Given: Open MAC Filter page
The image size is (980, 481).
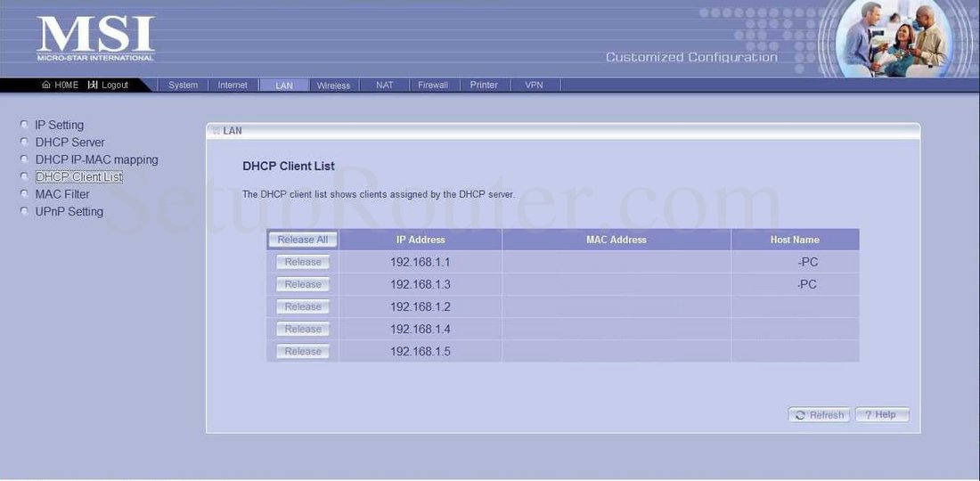Looking at the screenshot, I should (x=62, y=194).
